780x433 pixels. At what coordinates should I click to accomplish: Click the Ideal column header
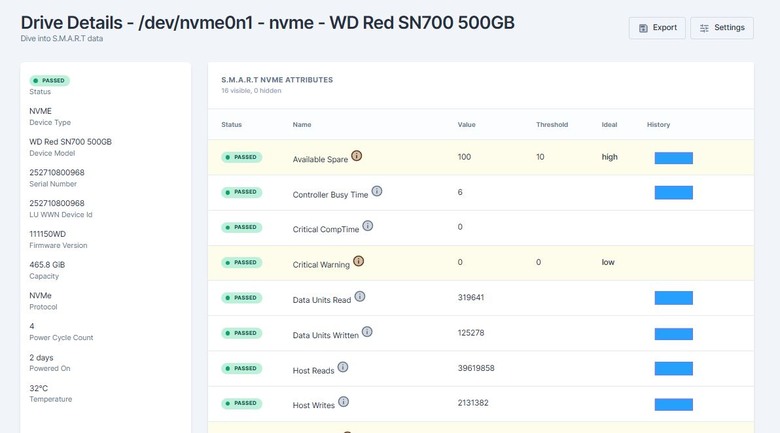609,124
